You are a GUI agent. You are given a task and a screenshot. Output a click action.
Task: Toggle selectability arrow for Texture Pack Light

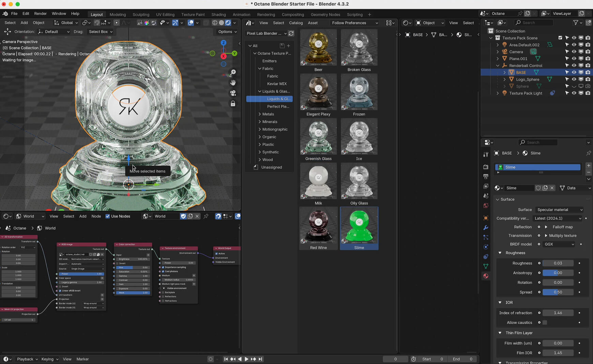(567, 93)
